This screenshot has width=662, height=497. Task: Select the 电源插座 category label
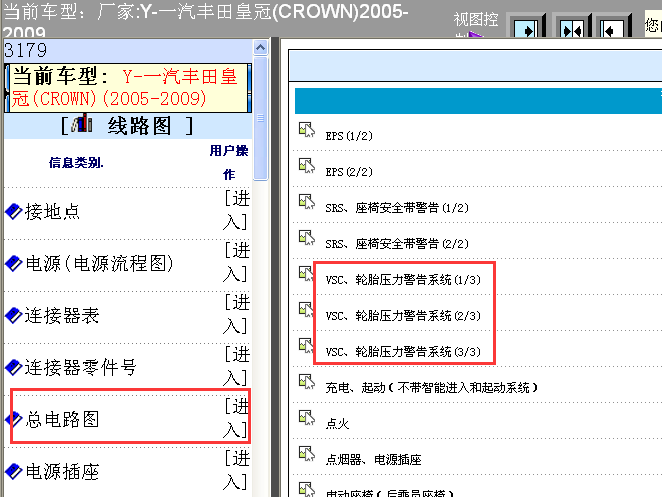(x=62, y=471)
